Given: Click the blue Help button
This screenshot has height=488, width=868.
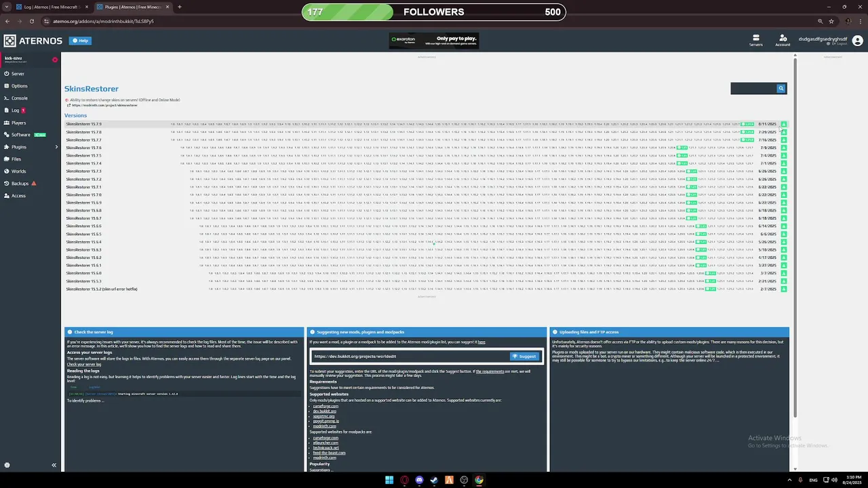Looking at the screenshot, I should coord(80,41).
